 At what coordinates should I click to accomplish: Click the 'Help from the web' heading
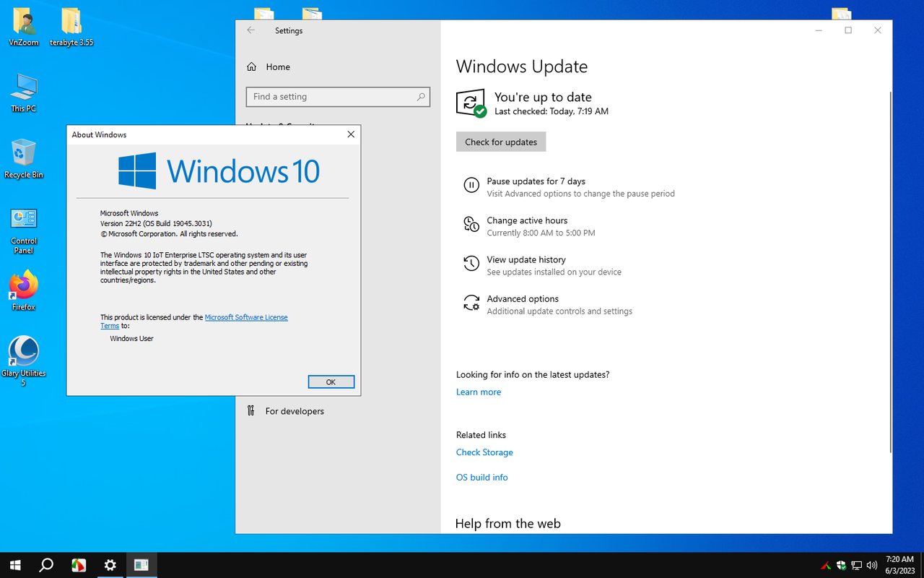[x=507, y=524]
